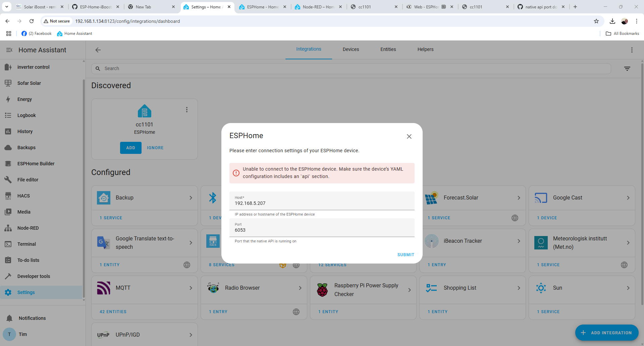The height and width of the screenshot is (346, 644).
Task: Expand the Shopping List chevron
Action: [519, 288]
